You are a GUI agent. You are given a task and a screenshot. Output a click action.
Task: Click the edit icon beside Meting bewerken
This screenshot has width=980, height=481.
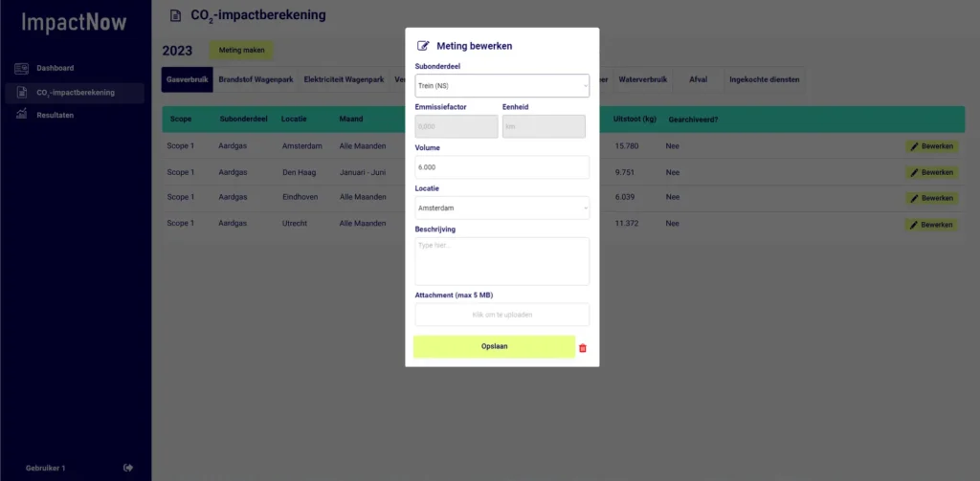[x=423, y=46]
